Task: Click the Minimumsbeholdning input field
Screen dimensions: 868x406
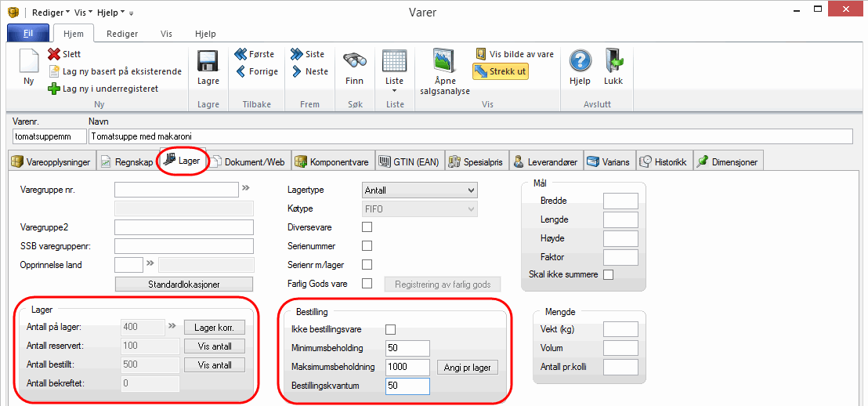Action: (x=407, y=348)
